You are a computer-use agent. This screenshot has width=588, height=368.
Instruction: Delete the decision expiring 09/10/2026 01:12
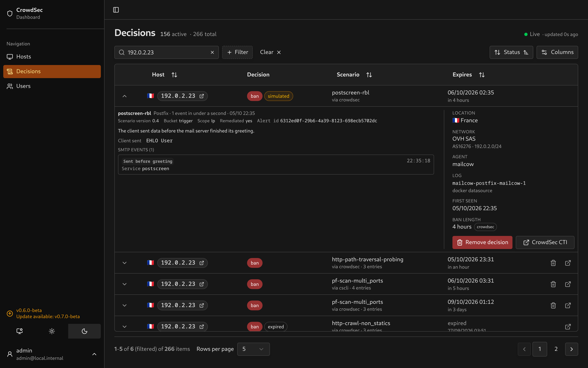tap(553, 305)
